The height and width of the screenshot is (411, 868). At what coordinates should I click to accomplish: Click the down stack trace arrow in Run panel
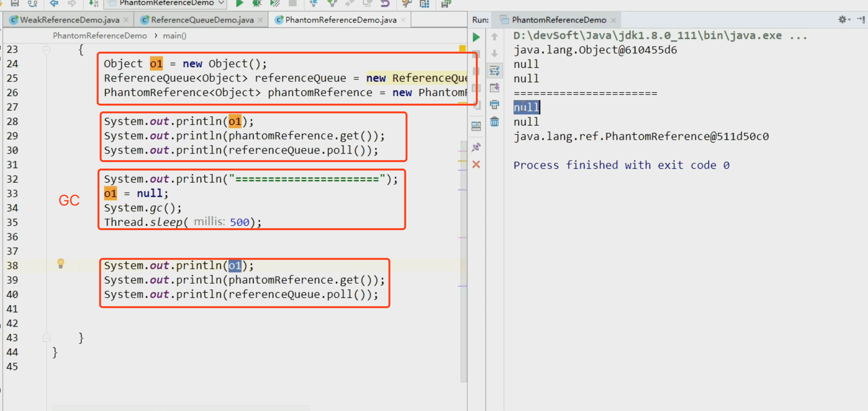pyautogui.click(x=494, y=53)
